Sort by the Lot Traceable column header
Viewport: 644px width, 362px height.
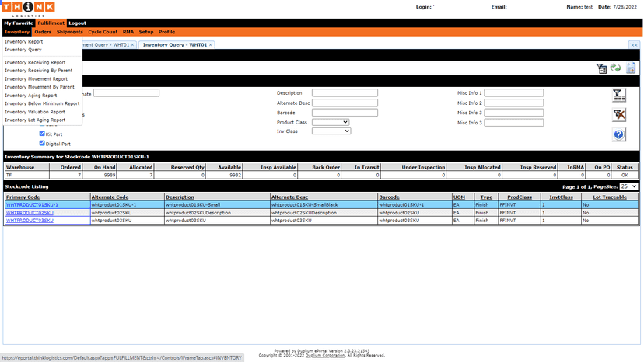[x=610, y=197]
